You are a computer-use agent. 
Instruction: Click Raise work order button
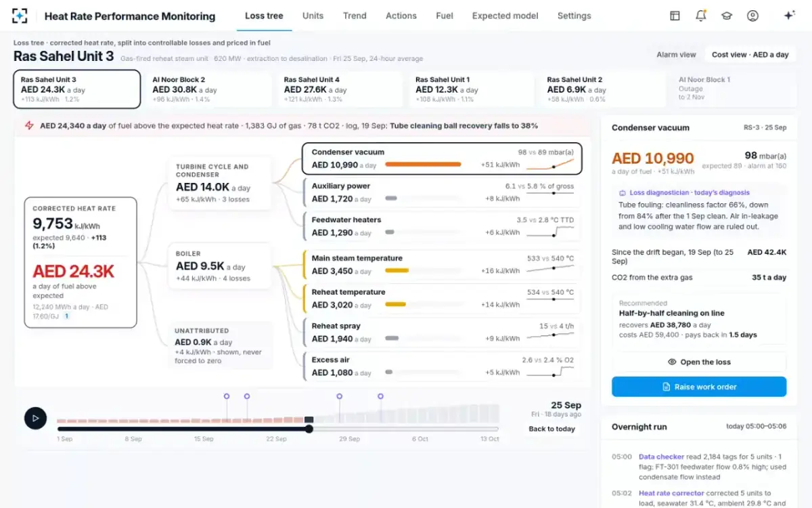click(x=699, y=387)
